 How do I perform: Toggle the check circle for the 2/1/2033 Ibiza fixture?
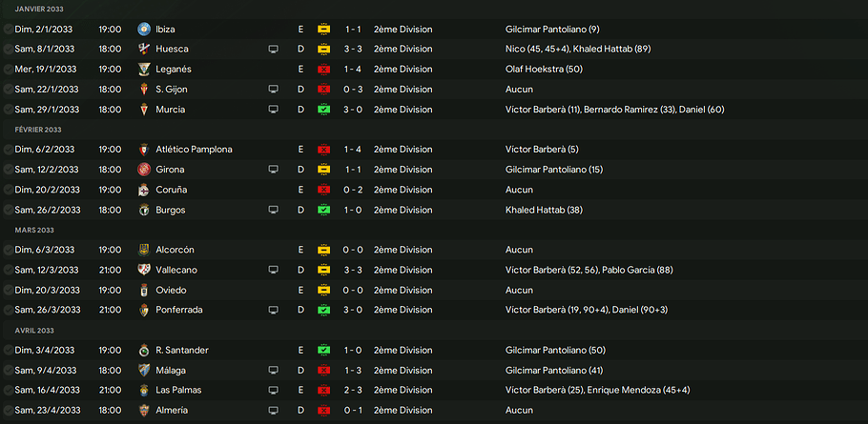tap(9, 30)
